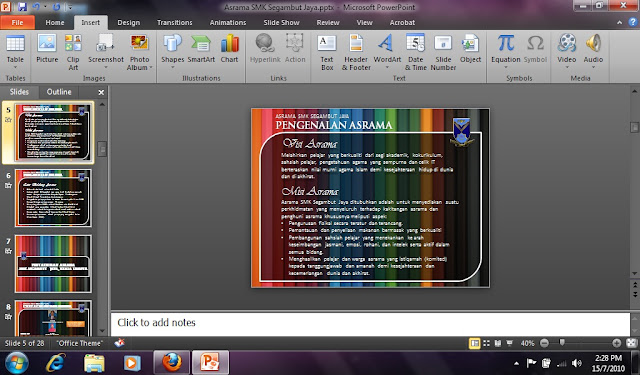Undo the last action

pos(36,7)
